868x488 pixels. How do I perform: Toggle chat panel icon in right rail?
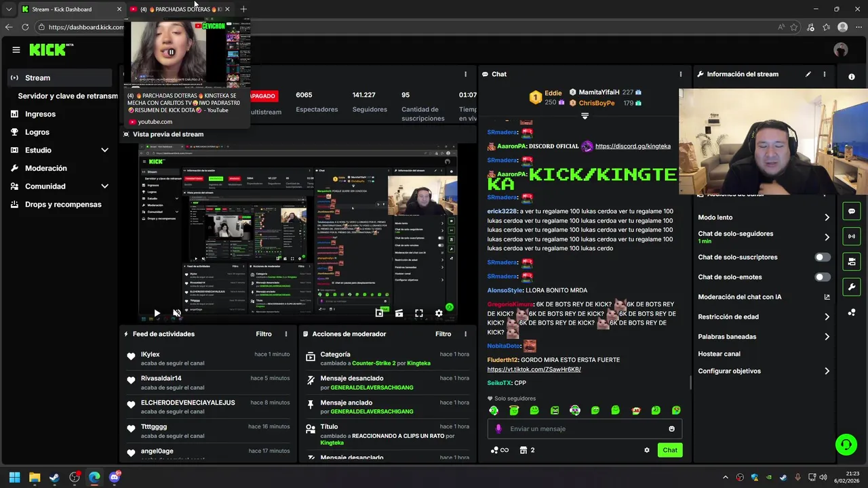(852, 211)
